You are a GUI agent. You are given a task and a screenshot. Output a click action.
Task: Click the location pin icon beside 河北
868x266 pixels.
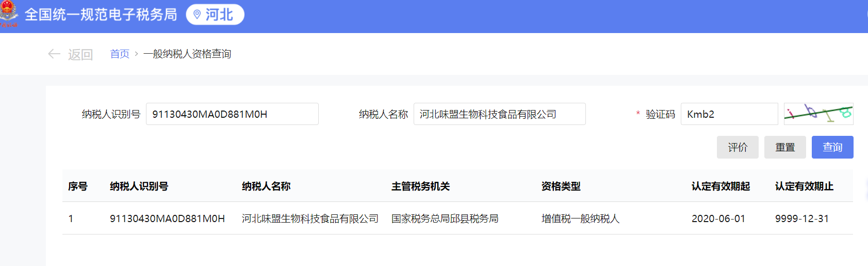pyautogui.click(x=196, y=14)
